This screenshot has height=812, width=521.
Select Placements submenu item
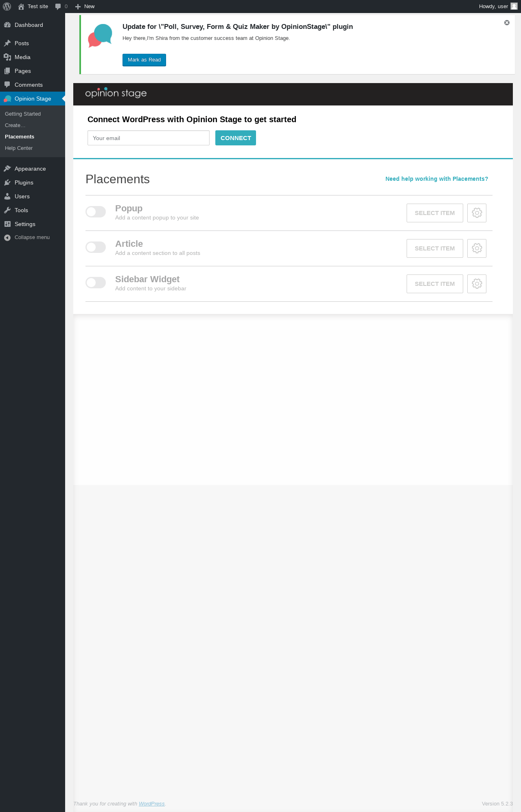pos(20,137)
